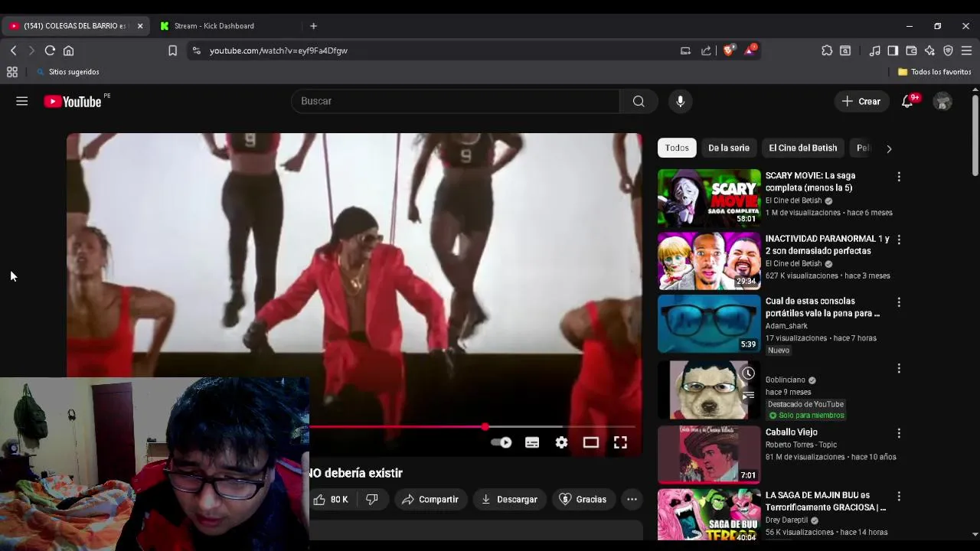Focus the Buscar search field
The width and height of the screenshot is (980, 551).
[x=456, y=101]
